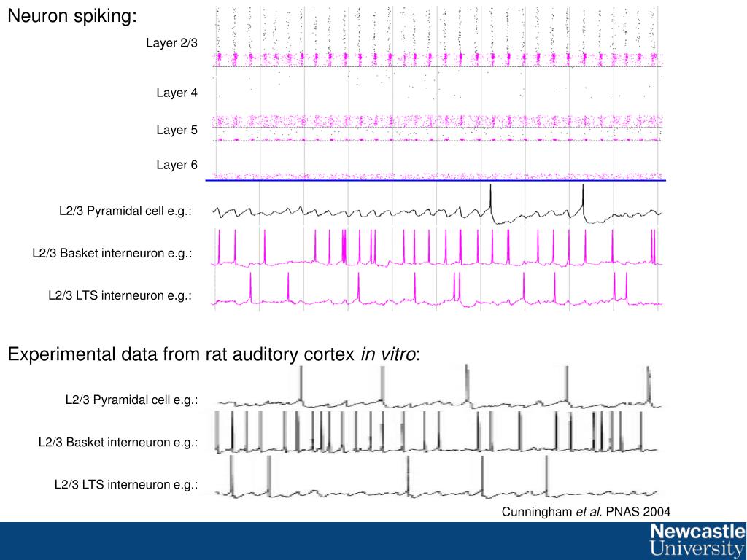Click the experimental 'L2/3 Pyramidal cell e.g.:' label
The width and height of the screenshot is (747, 560).
click(131, 400)
